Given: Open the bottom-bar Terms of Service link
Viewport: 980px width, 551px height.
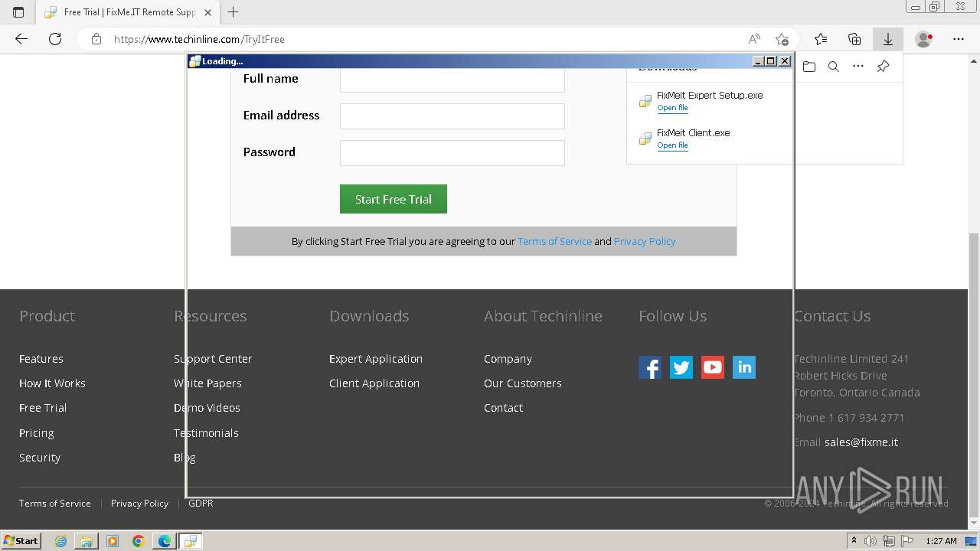Looking at the screenshot, I should click(55, 504).
